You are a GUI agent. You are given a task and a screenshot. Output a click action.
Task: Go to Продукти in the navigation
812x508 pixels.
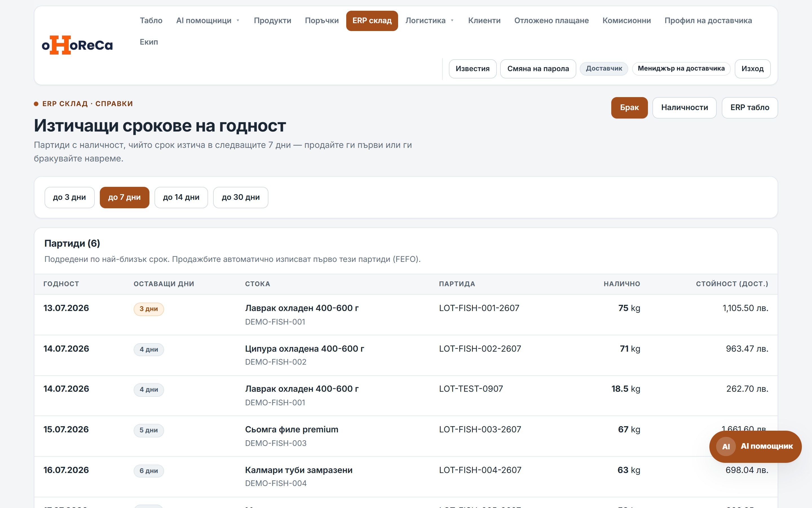click(272, 21)
